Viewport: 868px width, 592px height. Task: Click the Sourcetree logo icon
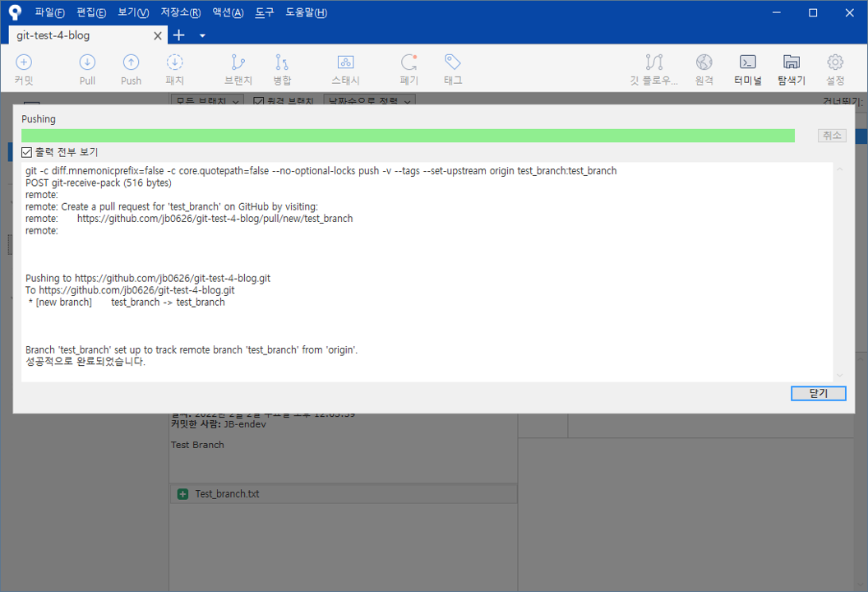coord(15,12)
